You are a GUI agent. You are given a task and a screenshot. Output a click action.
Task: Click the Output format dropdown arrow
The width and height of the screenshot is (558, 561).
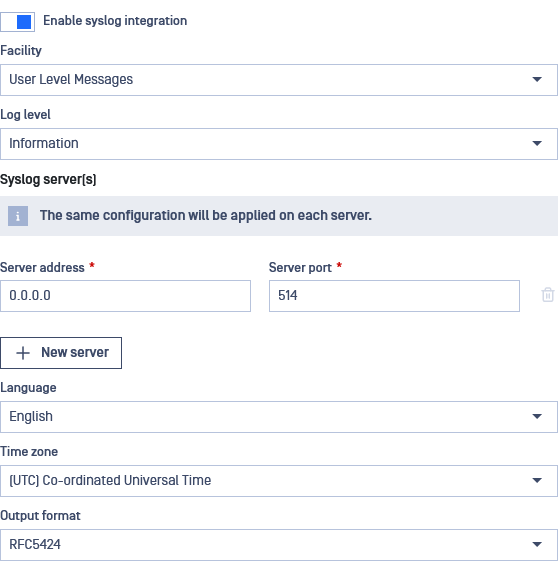tap(537, 545)
